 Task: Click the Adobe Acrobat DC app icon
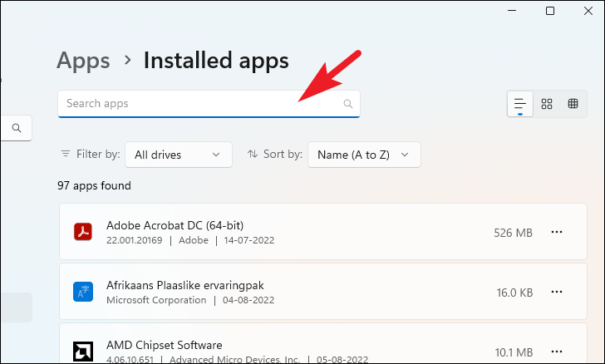click(x=83, y=232)
